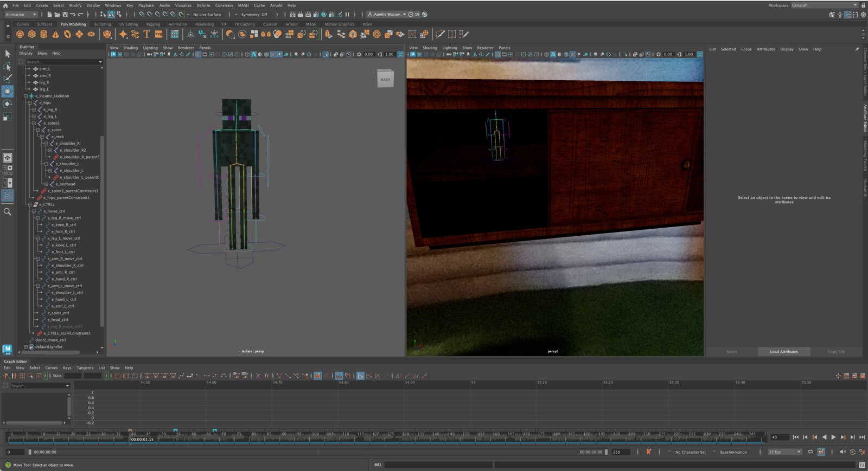Open the Script Editor icon at bottom right

[x=861, y=464]
